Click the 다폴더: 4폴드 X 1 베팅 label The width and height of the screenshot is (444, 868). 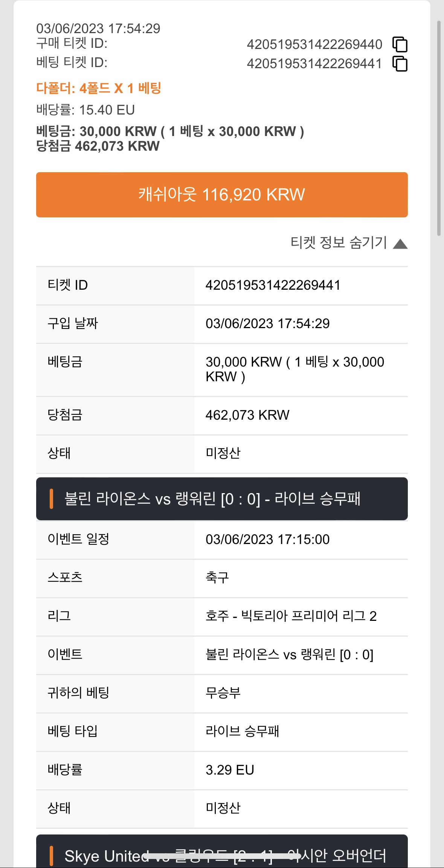tap(99, 88)
